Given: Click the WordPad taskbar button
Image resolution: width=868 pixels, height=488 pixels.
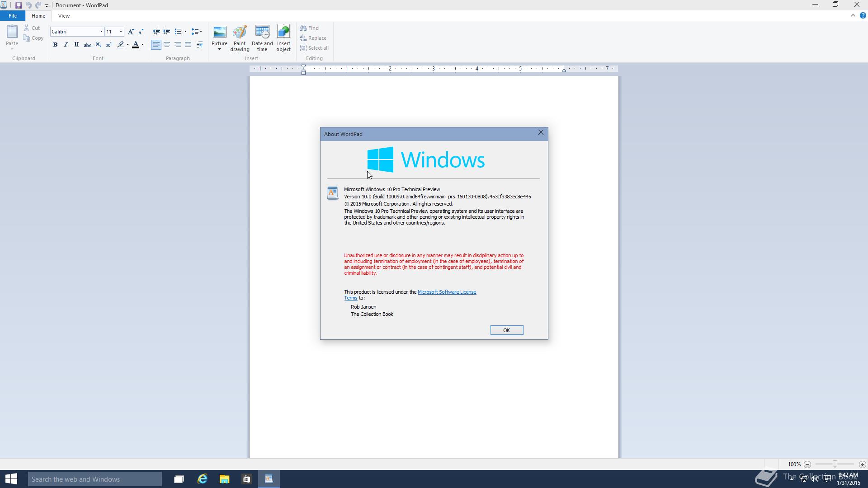Looking at the screenshot, I should coord(269,479).
